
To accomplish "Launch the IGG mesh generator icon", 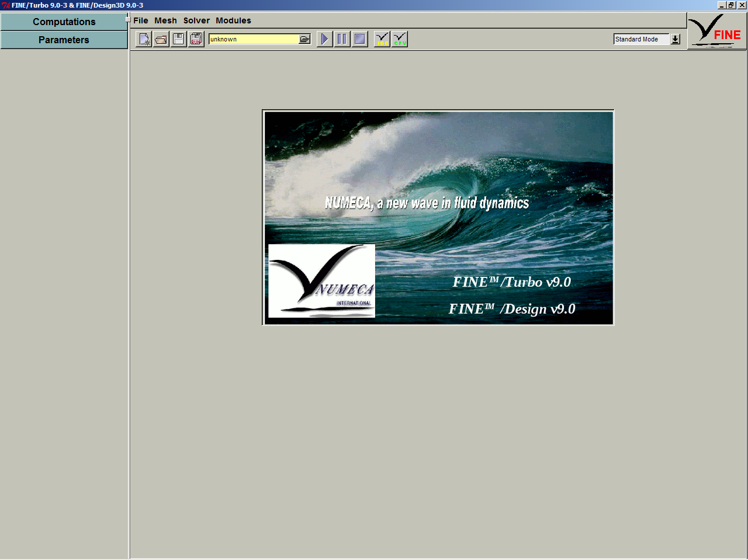I will [382, 39].
